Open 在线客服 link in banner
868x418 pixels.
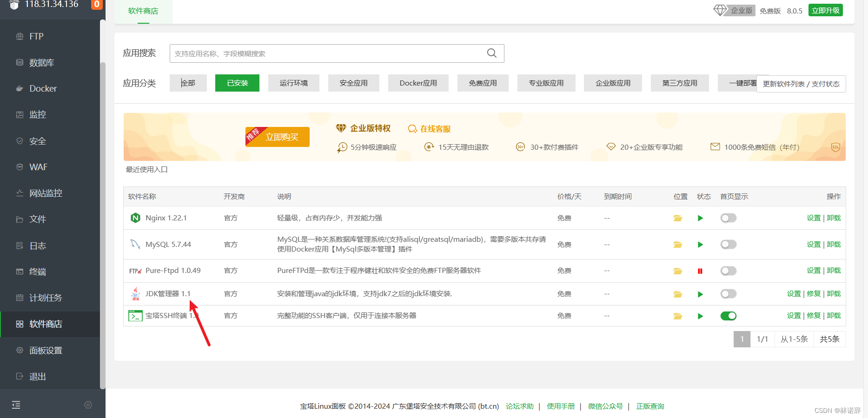(430, 129)
